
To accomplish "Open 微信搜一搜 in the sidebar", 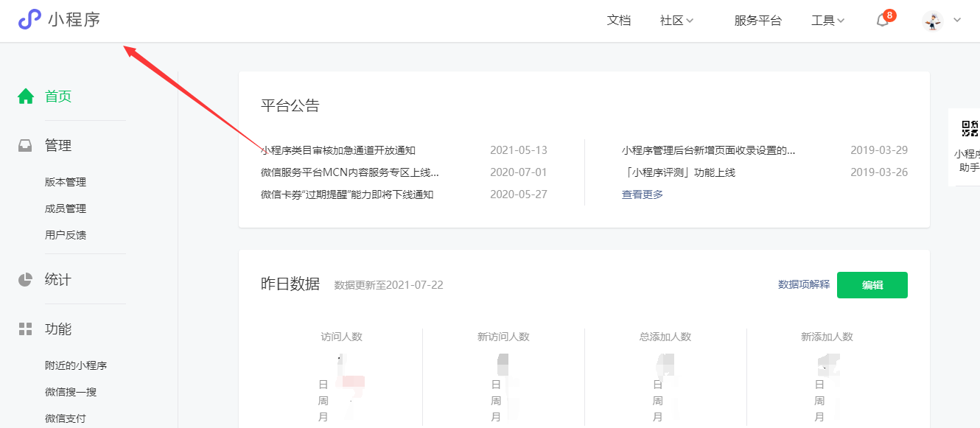I will (71, 392).
